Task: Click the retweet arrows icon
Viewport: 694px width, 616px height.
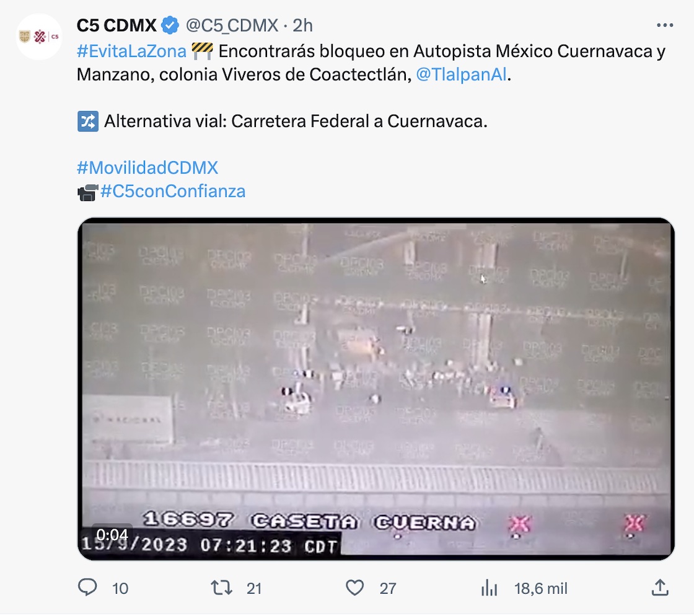Action: [x=221, y=587]
